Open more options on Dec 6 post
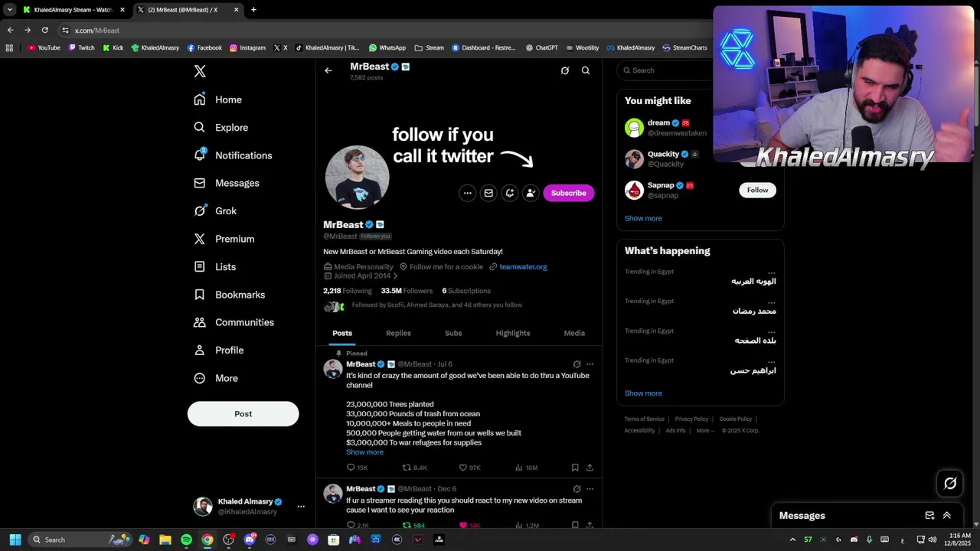 590,489
